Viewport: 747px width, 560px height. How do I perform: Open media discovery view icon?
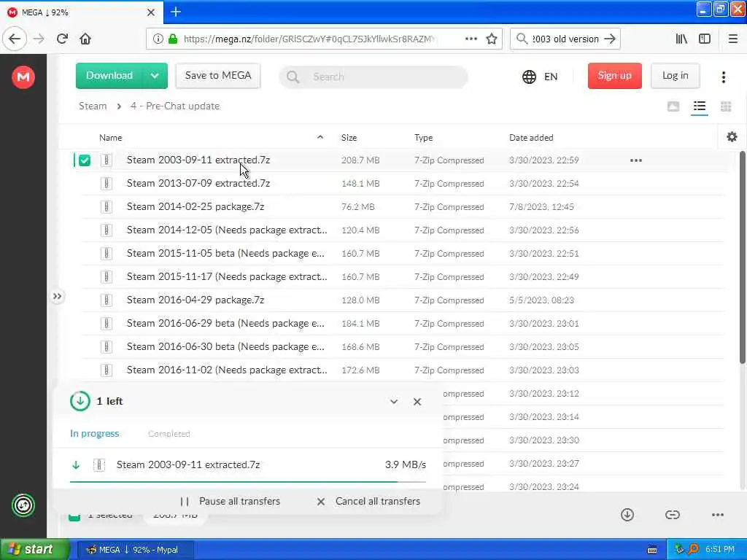(x=673, y=106)
